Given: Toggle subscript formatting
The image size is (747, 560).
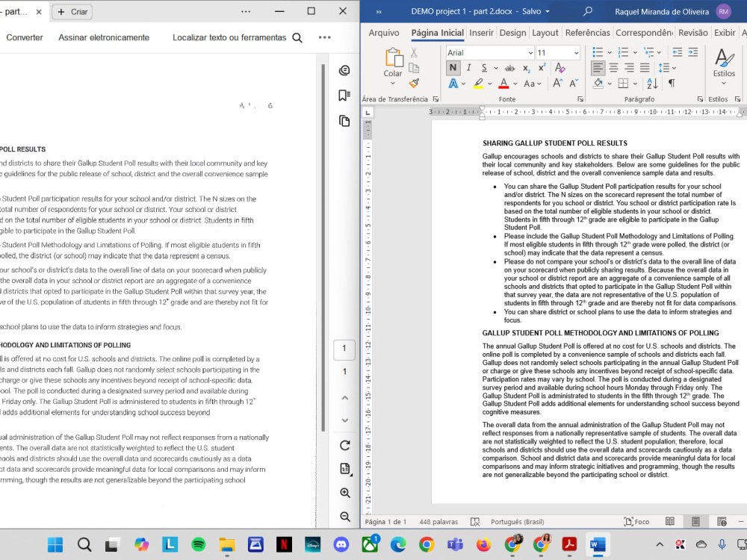Looking at the screenshot, I should point(526,68).
